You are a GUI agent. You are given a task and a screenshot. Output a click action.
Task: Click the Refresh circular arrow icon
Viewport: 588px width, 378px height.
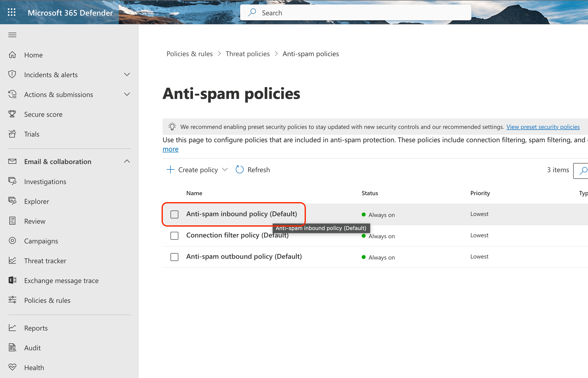tap(239, 170)
